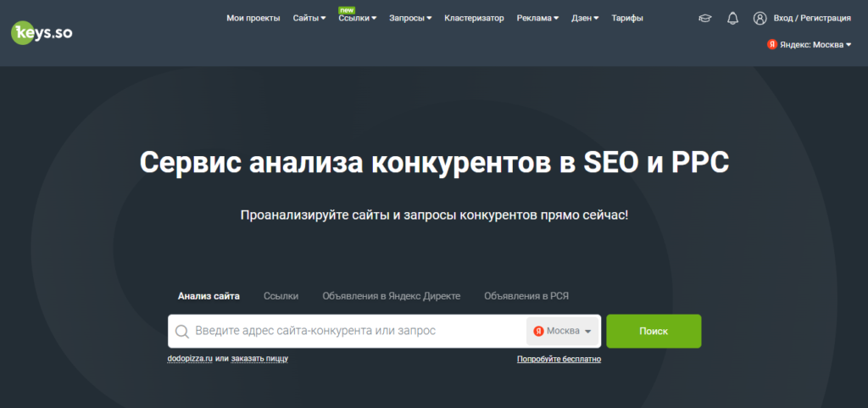Select the Анализ сайта tab
The width and height of the screenshot is (868, 408).
(209, 296)
